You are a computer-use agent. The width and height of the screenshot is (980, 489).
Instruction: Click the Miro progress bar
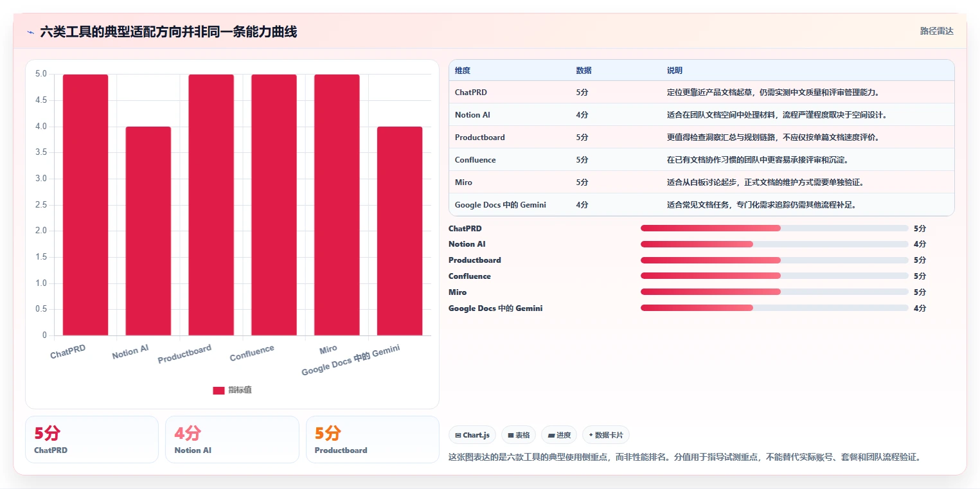(774, 292)
